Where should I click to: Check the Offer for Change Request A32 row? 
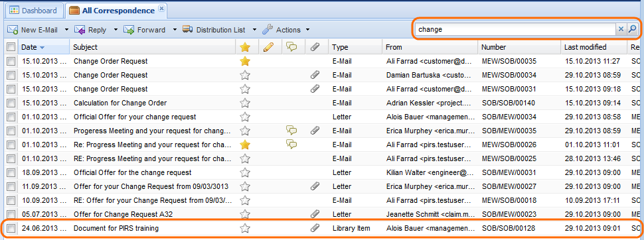click(x=11, y=214)
